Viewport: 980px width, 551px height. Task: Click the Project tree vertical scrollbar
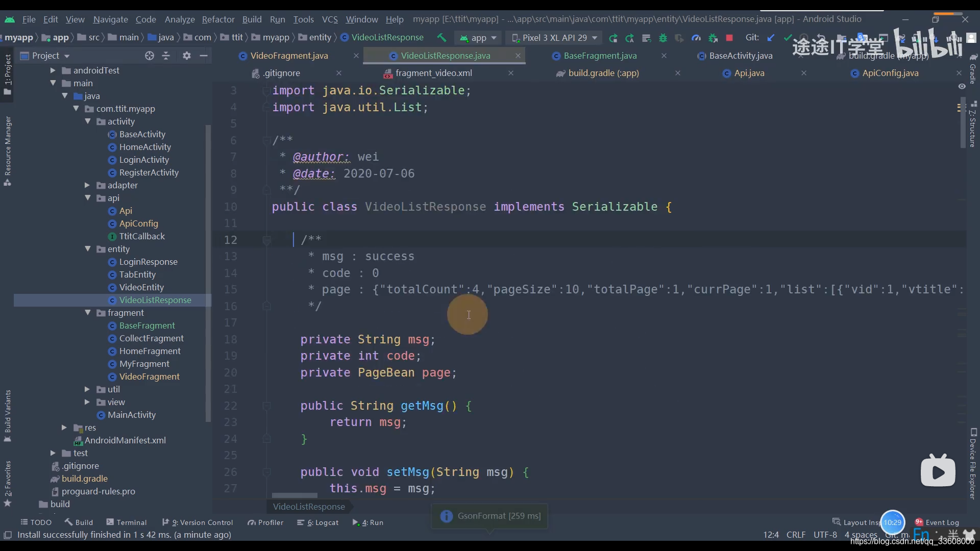(x=208, y=273)
